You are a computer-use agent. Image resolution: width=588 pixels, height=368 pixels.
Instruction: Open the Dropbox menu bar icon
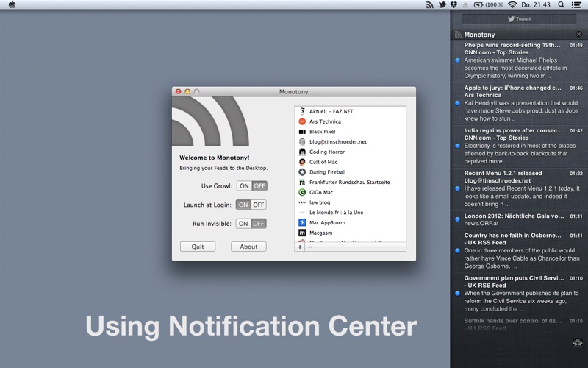[x=453, y=5]
